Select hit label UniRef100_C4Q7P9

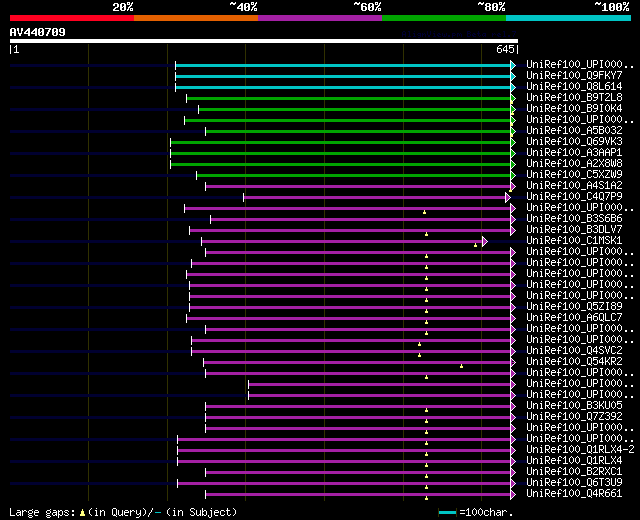tap(574, 197)
